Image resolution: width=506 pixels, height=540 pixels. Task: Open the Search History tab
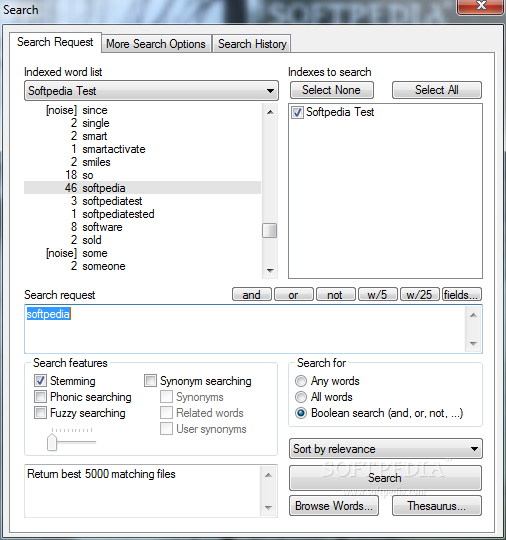click(252, 44)
